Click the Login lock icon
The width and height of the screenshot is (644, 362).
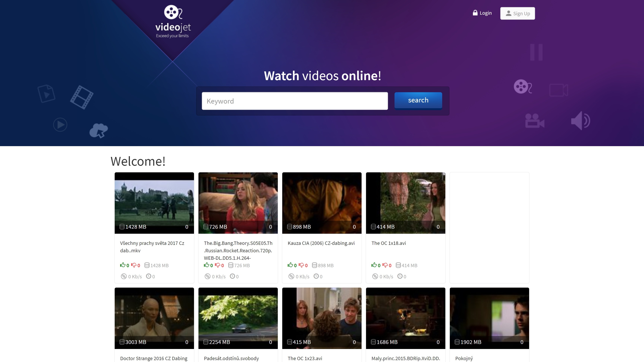coord(475,13)
